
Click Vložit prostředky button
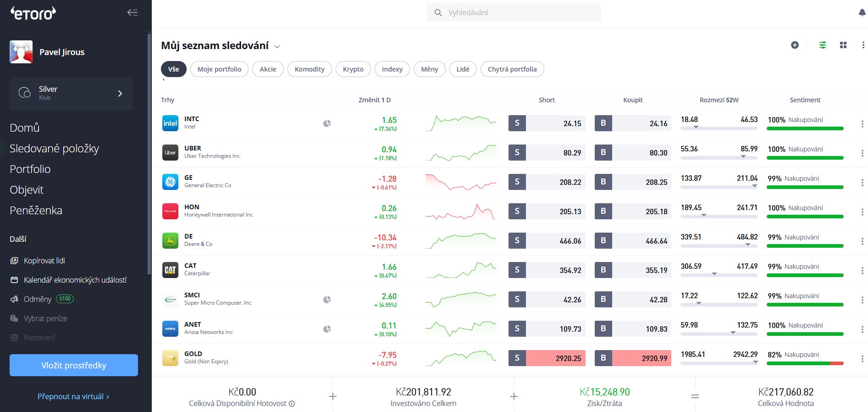point(74,365)
